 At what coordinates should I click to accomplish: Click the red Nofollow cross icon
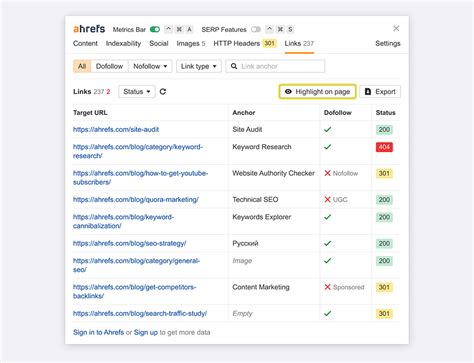coord(327,173)
